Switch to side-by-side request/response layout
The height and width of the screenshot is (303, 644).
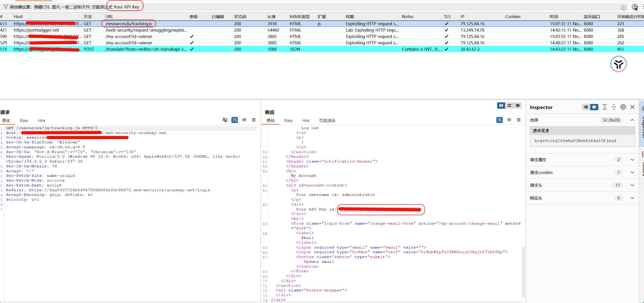[501, 106]
